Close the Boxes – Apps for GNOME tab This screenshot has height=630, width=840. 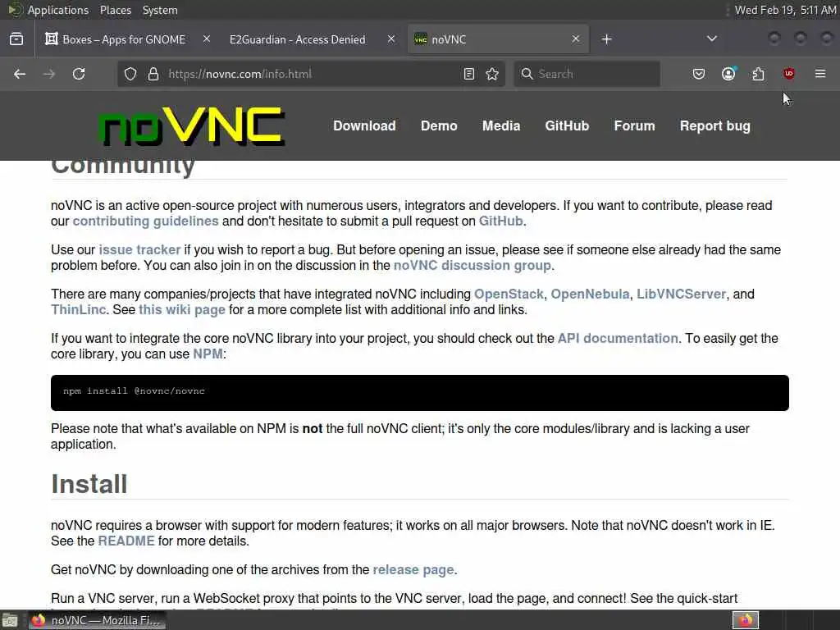pos(207,39)
